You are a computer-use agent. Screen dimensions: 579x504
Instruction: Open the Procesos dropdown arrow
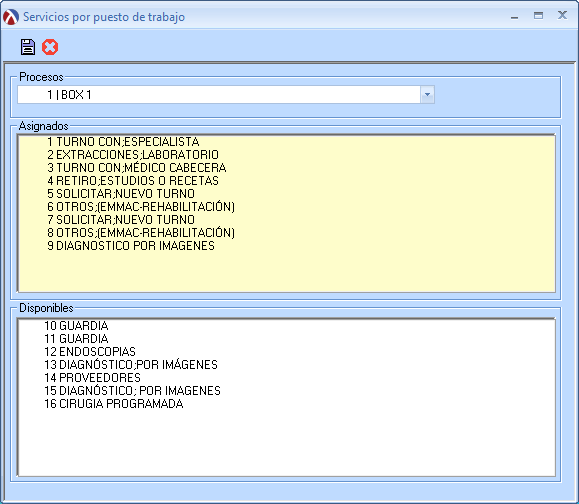(x=427, y=95)
